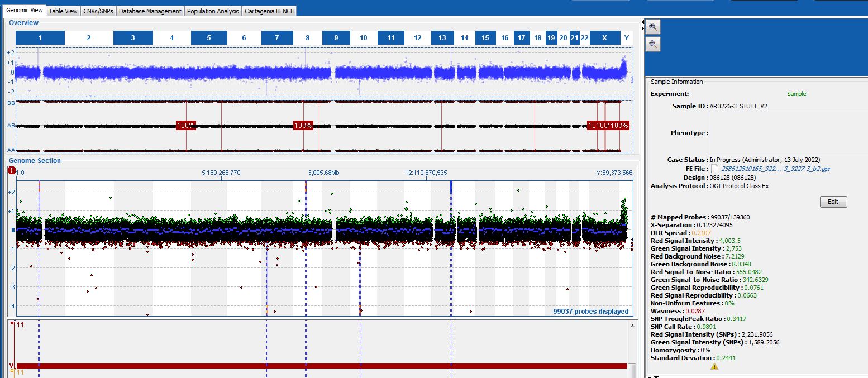Select chromosome 11 in the Overview bar
The width and height of the screenshot is (868, 378).
point(391,38)
